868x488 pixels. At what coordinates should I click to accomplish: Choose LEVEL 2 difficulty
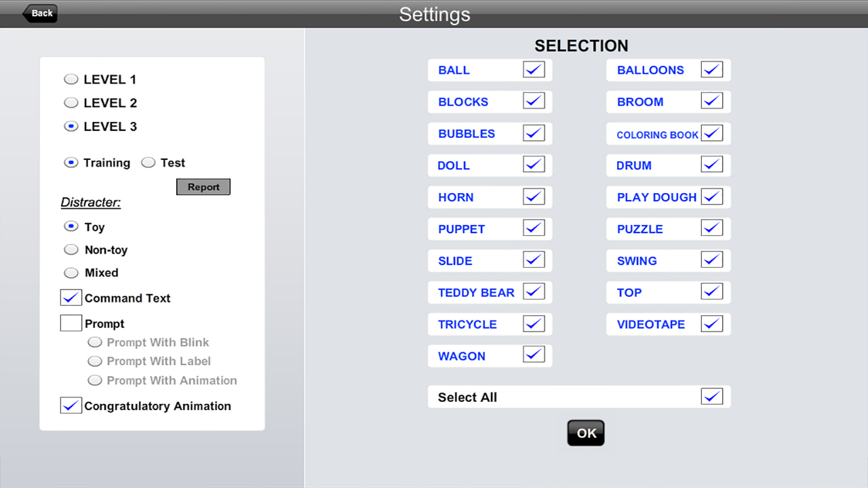tap(71, 103)
